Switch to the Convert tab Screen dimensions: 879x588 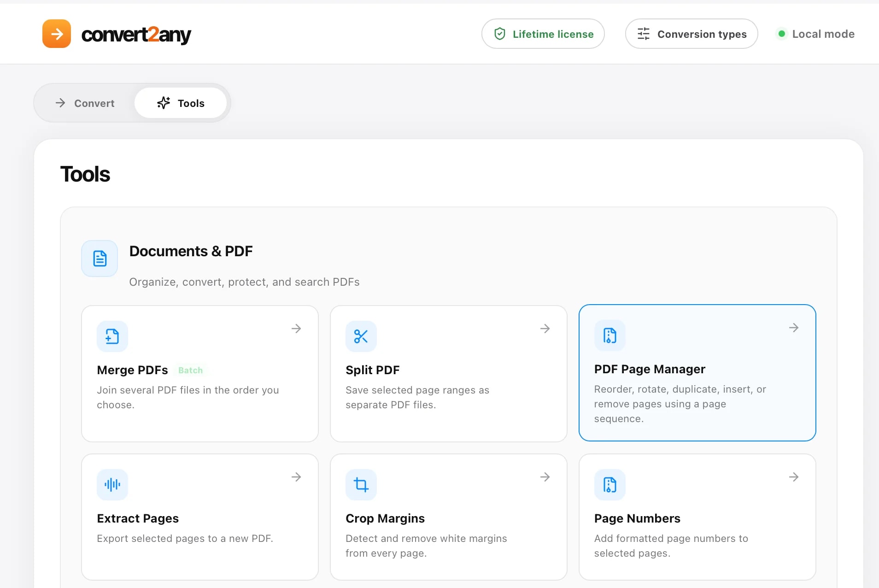tap(85, 103)
